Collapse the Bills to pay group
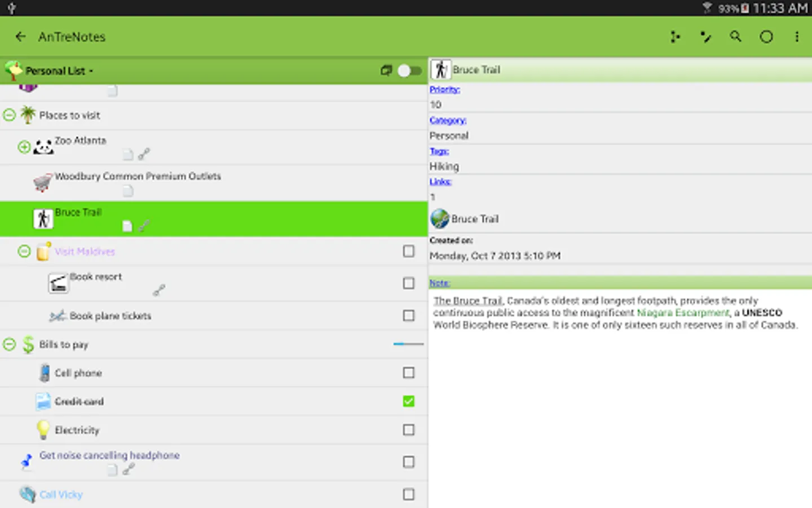Screen dimensions: 812x508 pyautogui.click(x=10, y=344)
